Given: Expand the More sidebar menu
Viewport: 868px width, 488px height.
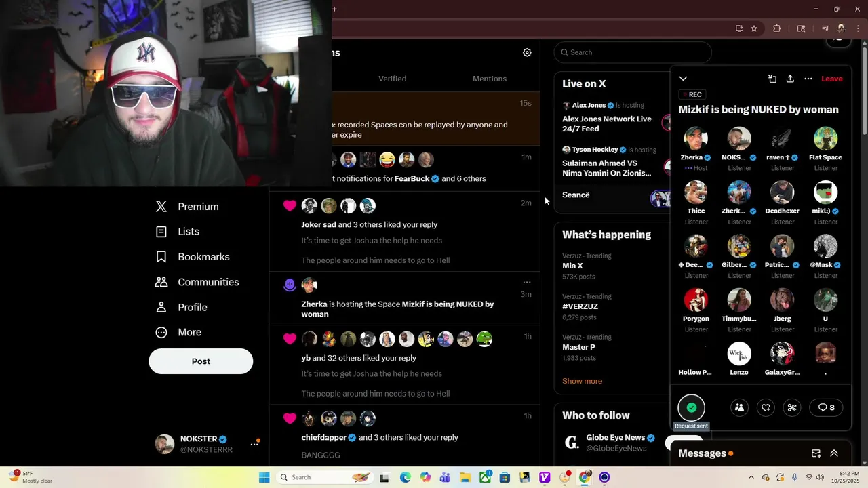Looking at the screenshot, I should (179, 332).
